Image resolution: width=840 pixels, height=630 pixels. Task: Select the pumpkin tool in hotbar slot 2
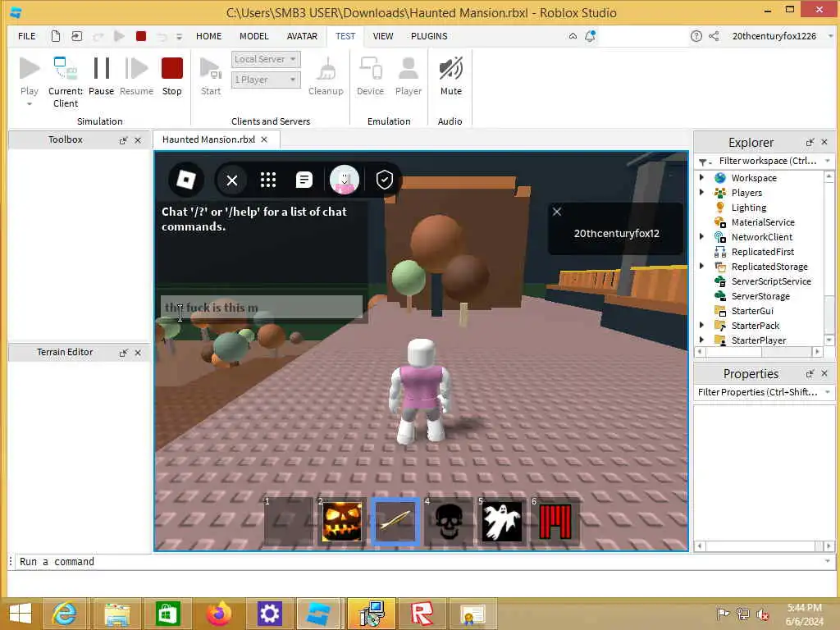(342, 521)
